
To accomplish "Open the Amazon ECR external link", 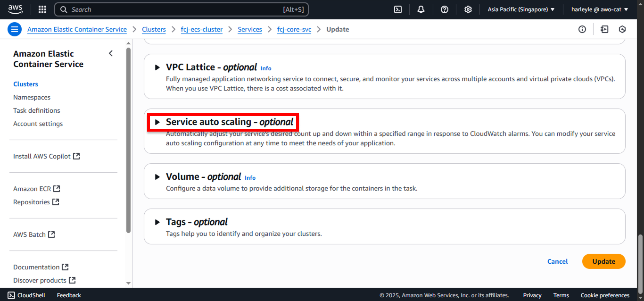I will coord(32,189).
